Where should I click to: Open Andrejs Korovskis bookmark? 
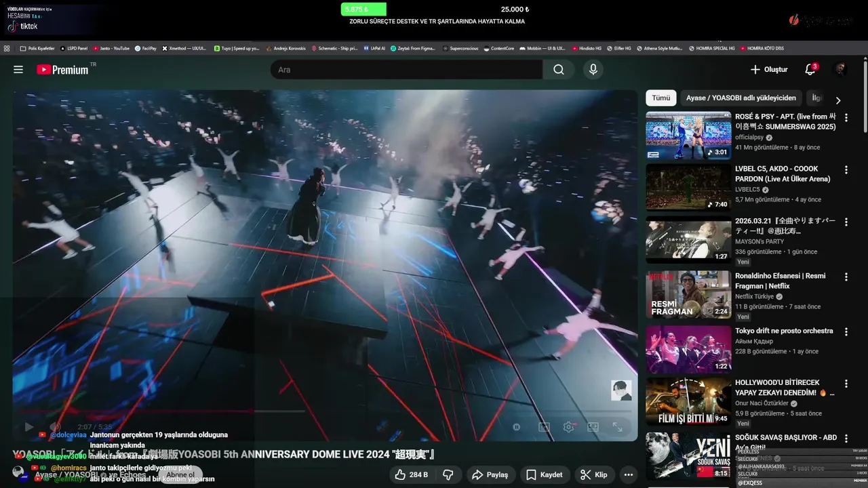coord(285,48)
